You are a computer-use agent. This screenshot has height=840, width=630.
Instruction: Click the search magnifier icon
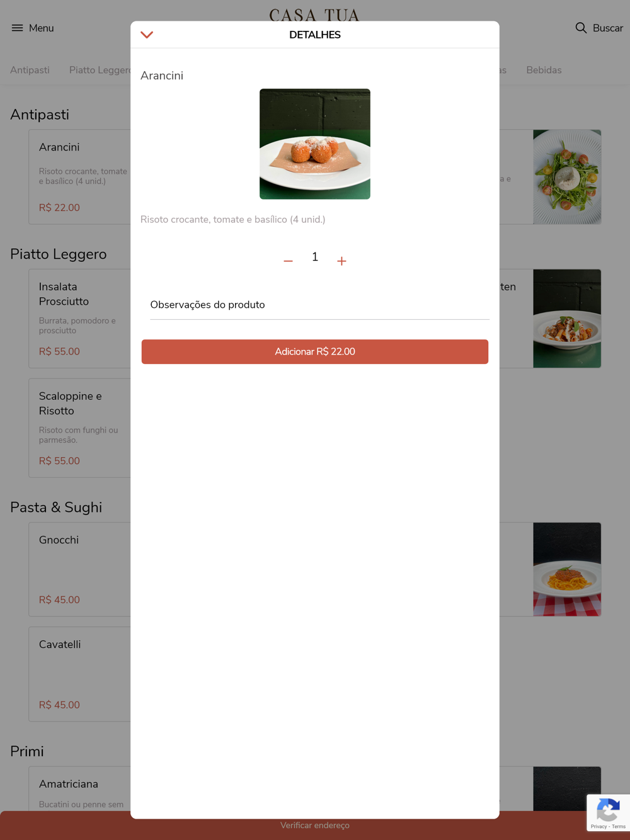[581, 28]
